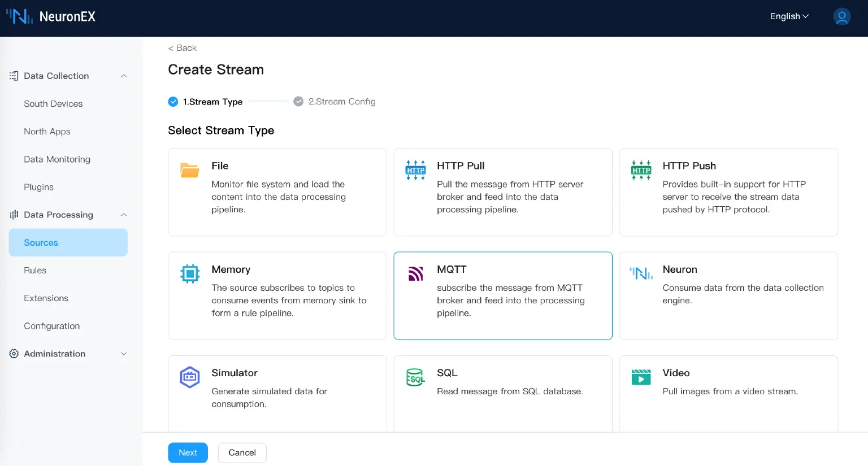Select the MQTT stream type icon
The image size is (868, 466).
pos(415,273)
